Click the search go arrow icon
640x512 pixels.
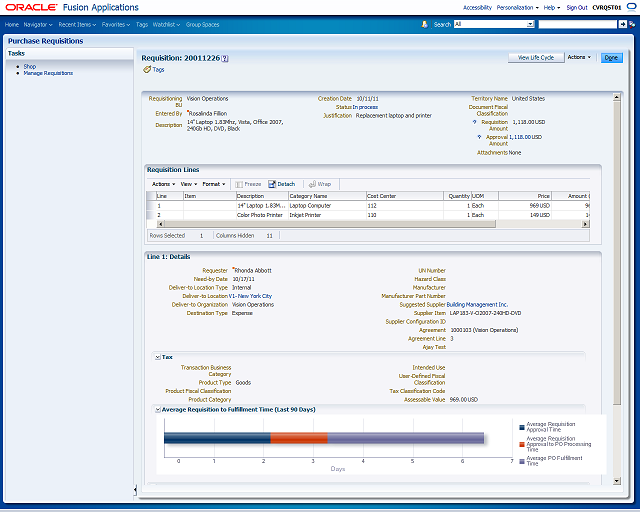(622, 24)
